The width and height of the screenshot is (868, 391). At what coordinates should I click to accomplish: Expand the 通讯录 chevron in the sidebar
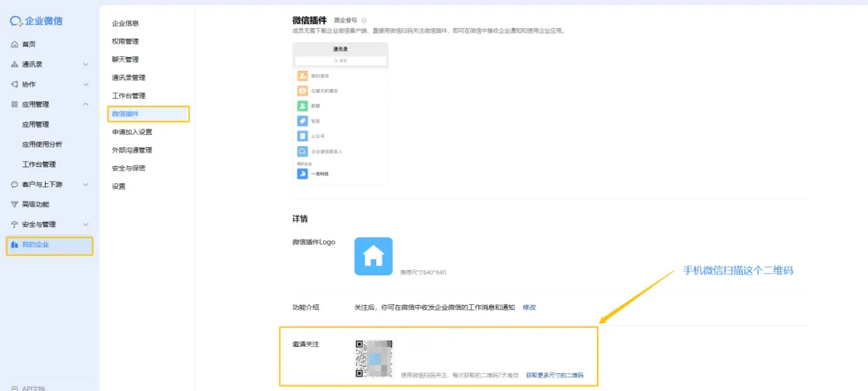[x=86, y=64]
